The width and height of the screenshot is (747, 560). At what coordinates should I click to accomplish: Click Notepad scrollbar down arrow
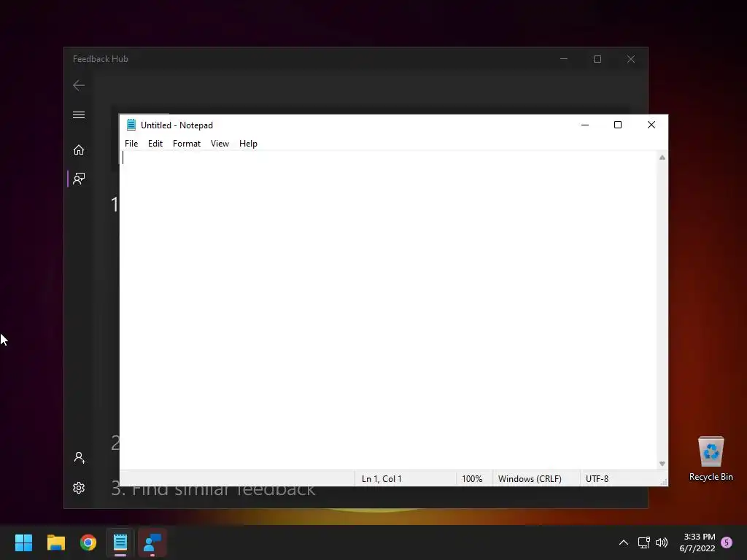[x=662, y=463]
